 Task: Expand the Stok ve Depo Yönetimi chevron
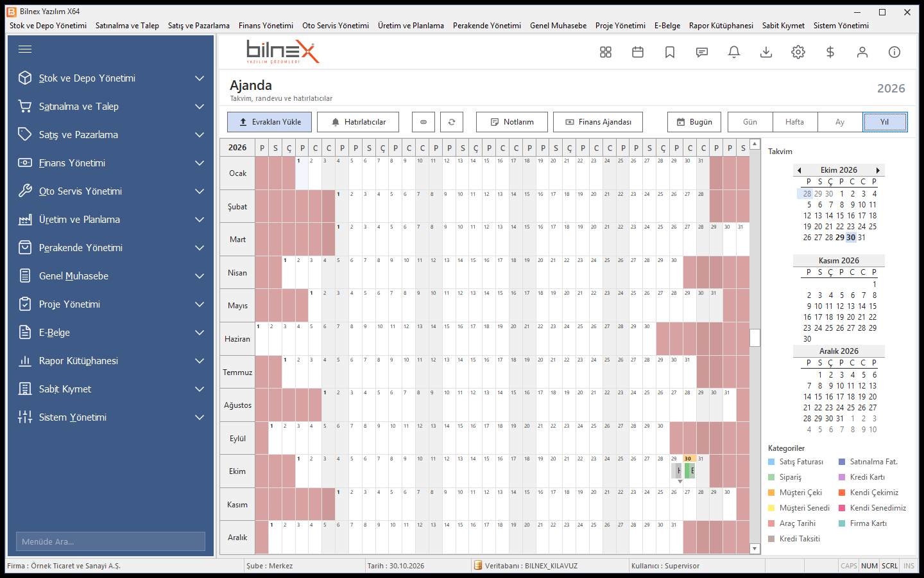pos(200,78)
